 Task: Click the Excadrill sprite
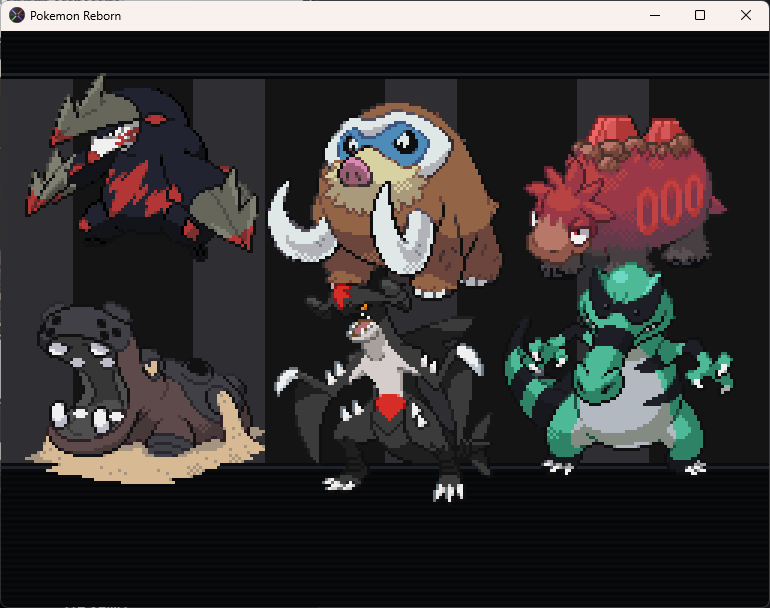click(x=142, y=166)
